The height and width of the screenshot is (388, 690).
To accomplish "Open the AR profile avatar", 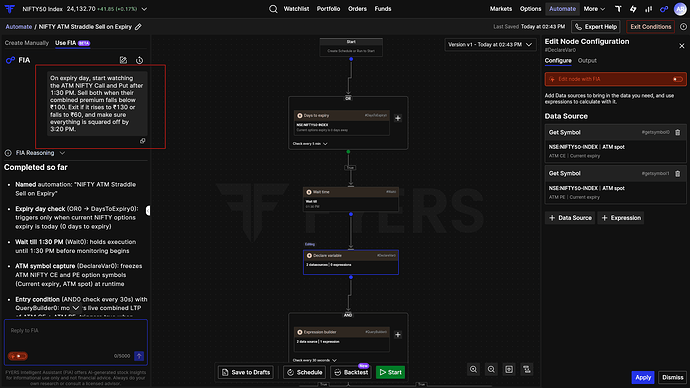I will pyautogui.click(x=680, y=9).
